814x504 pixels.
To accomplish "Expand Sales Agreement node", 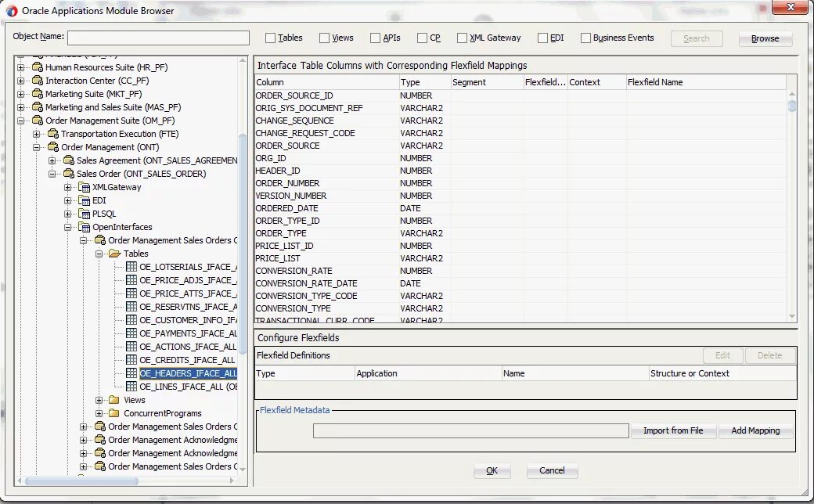I will (x=52, y=161).
